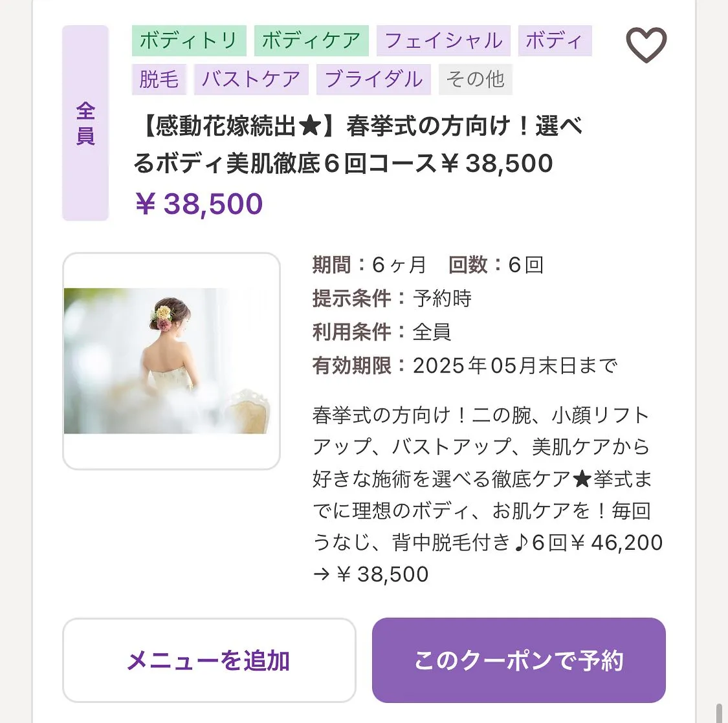Image resolution: width=728 pixels, height=723 pixels.
Task: Select the ボディケア category tag
Action: pyautogui.click(x=311, y=40)
